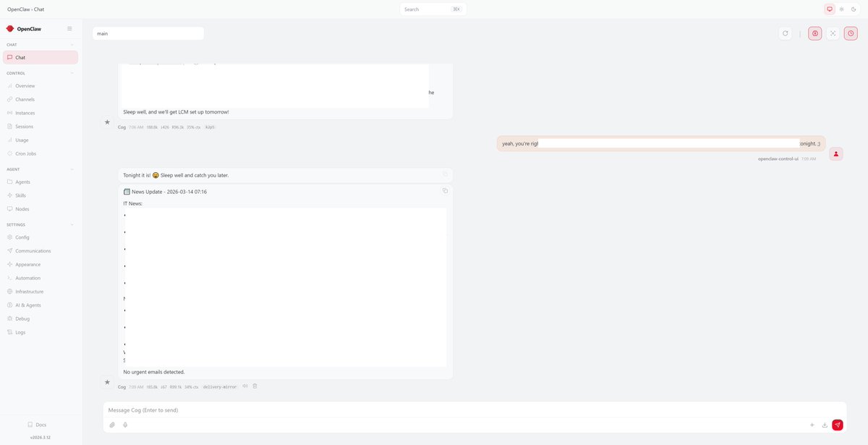Click star icon beside 7:09 AM Cog message
This screenshot has height=445, width=868.
point(108,382)
